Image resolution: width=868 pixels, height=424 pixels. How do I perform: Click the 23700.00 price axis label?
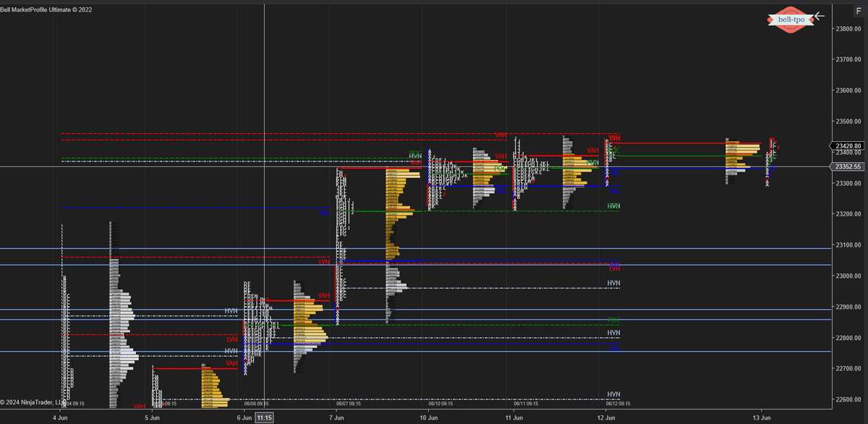(x=848, y=60)
